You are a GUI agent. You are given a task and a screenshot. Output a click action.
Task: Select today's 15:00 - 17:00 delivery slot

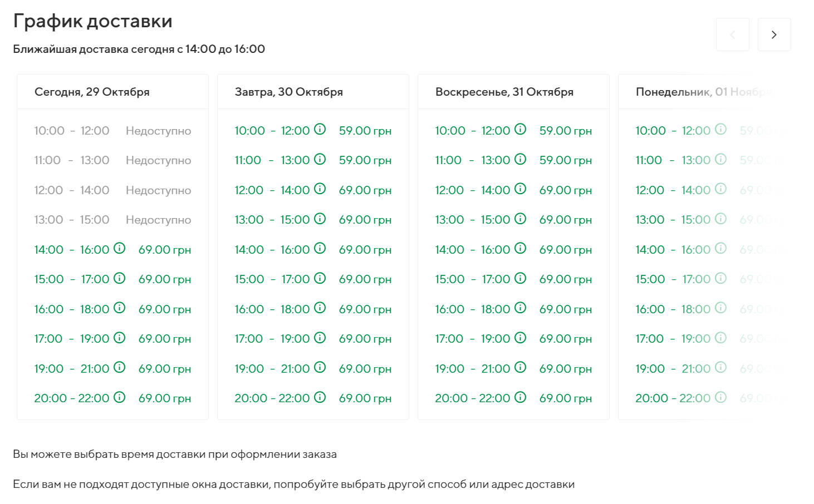(71, 279)
